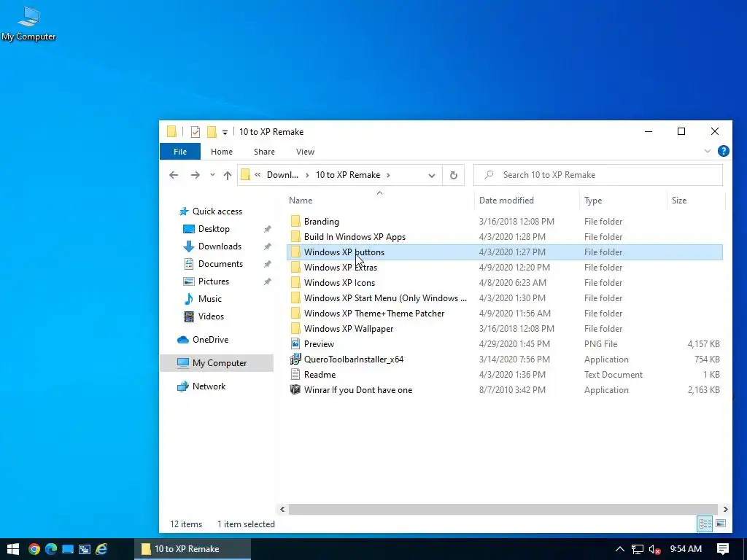Screen dimensions: 747x560
Task: Select OneDrive in the navigation pane
Action: pos(210,340)
